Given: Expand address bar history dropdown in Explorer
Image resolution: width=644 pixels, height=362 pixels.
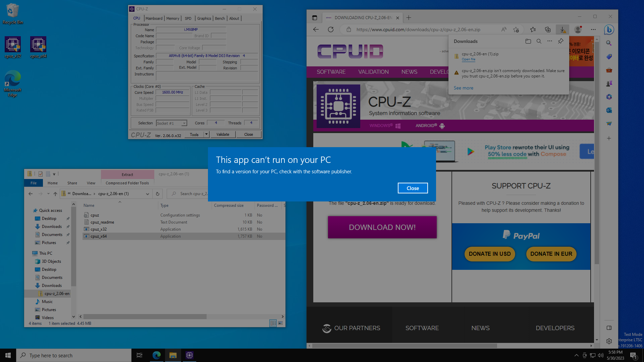Looking at the screenshot, I should (147, 194).
